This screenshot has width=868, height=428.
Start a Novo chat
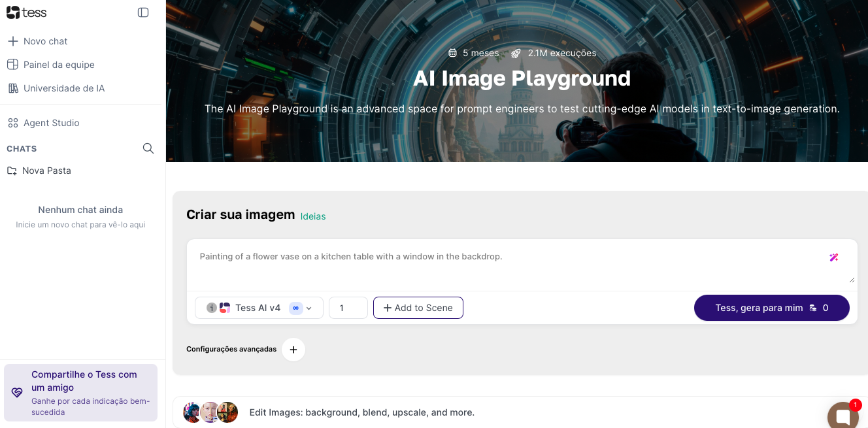[37, 41]
